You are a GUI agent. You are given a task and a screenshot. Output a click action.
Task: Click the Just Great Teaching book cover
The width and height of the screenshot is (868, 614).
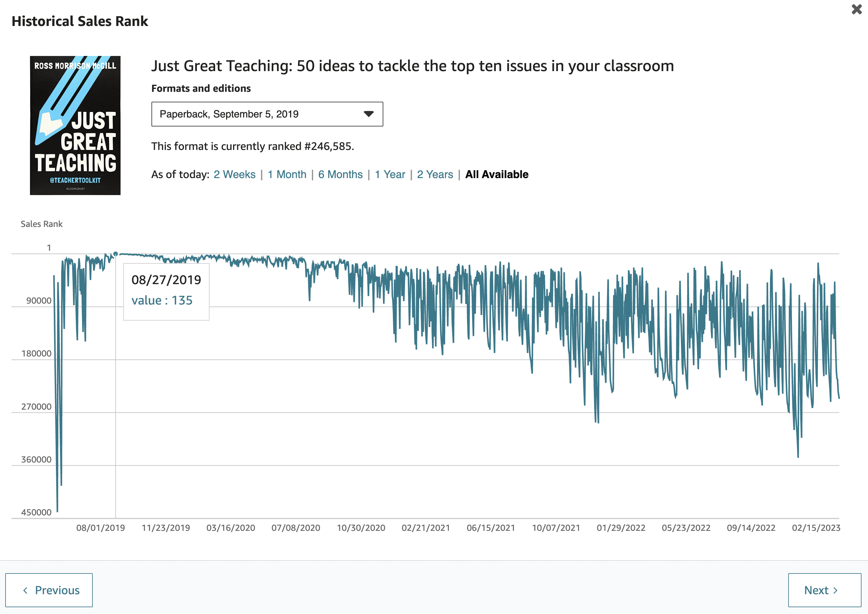[x=75, y=126]
